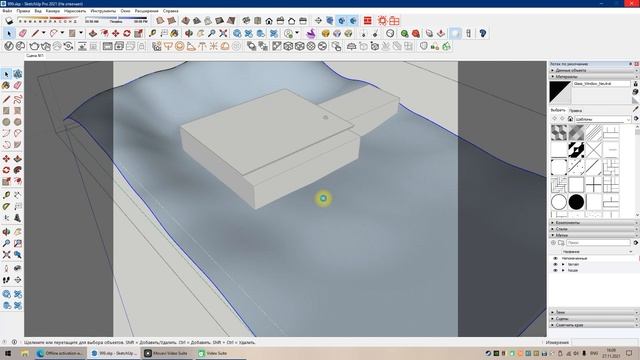Select Make Component in left toolbar
This screenshot has height=360, width=640.
[18, 74]
